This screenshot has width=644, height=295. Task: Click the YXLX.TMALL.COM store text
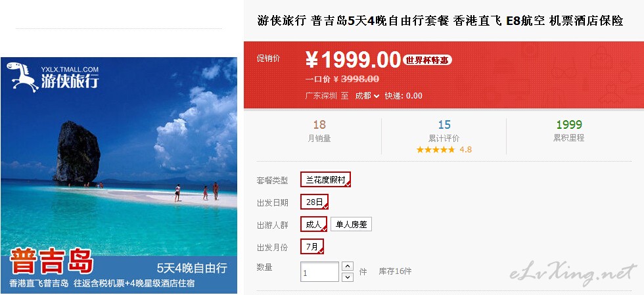(x=70, y=70)
